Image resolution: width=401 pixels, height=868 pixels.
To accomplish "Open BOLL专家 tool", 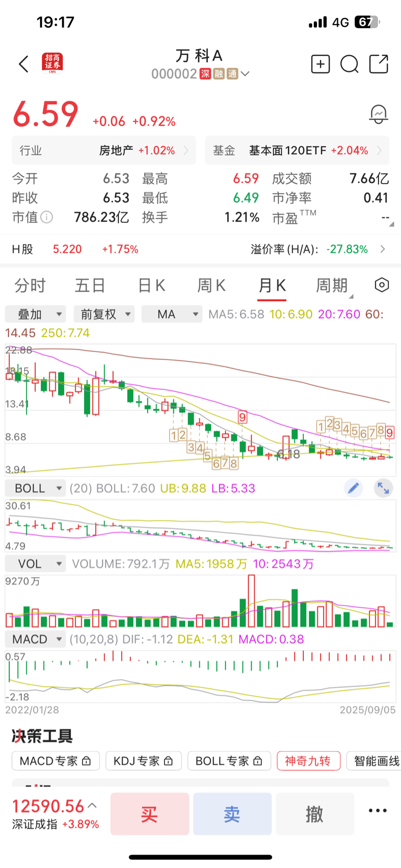I will click(x=229, y=761).
